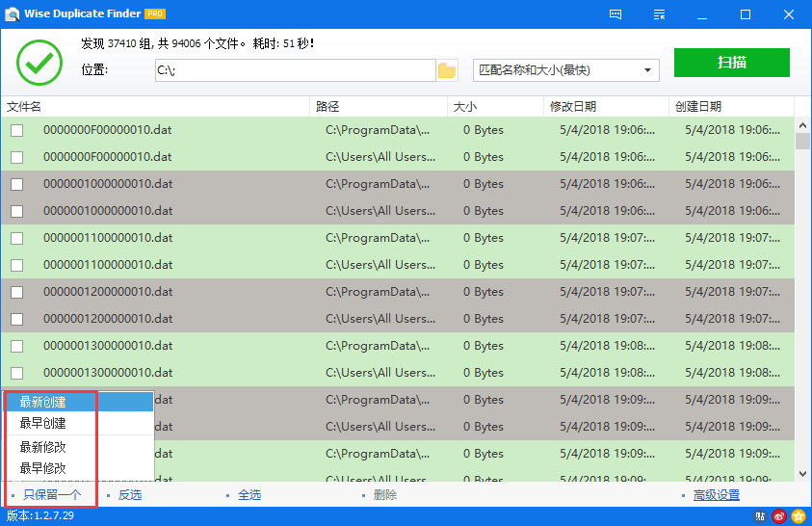Screen dimensions: 812x526
Task: Open the feedback message icon in title bar
Action: click(x=616, y=14)
